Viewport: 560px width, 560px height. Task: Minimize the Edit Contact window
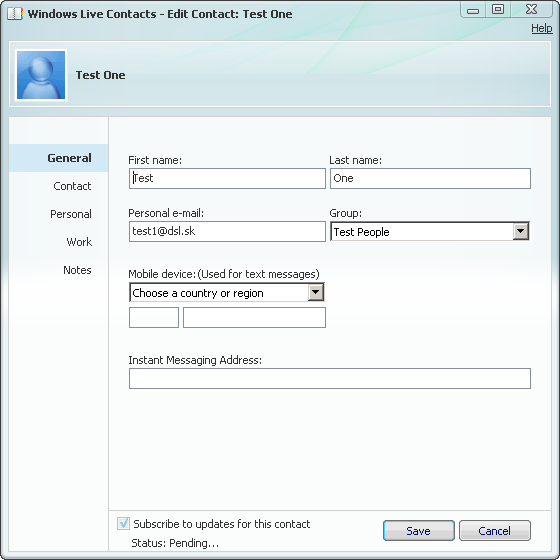click(x=473, y=10)
